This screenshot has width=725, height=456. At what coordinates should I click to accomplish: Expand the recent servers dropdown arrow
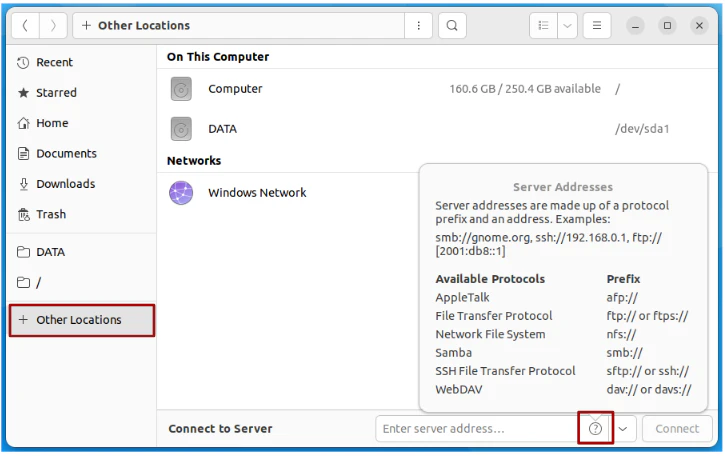[x=623, y=429]
